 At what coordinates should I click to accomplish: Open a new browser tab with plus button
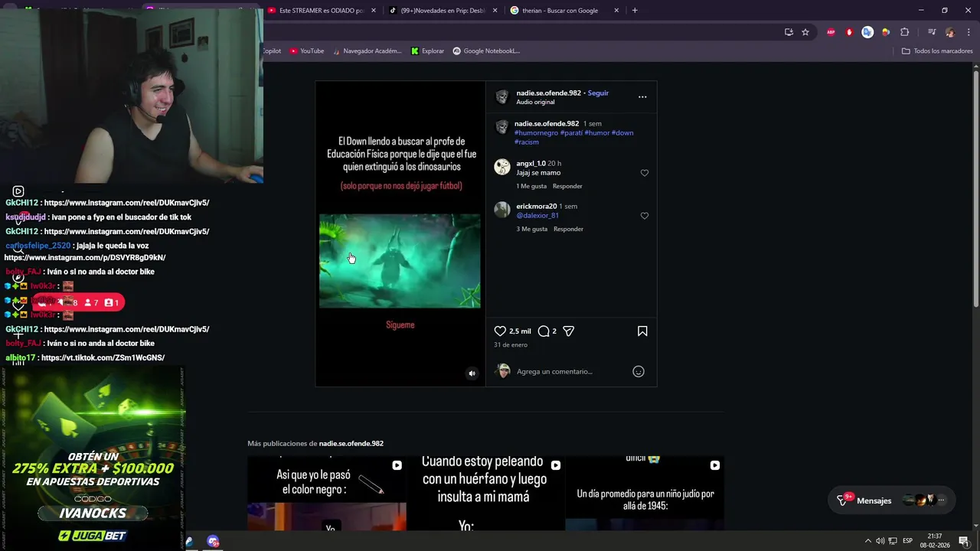(635, 11)
